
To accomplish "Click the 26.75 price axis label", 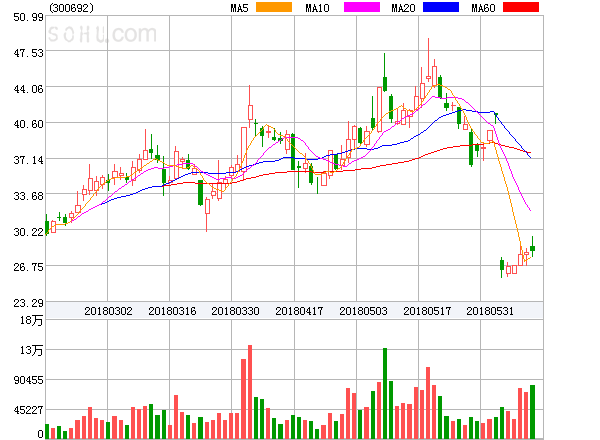I will (28, 267).
